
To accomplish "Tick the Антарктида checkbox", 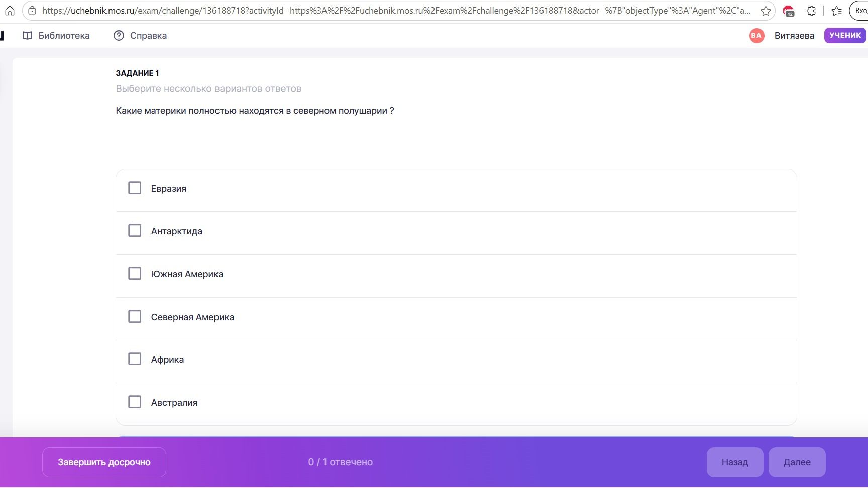I will pos(135,230).
